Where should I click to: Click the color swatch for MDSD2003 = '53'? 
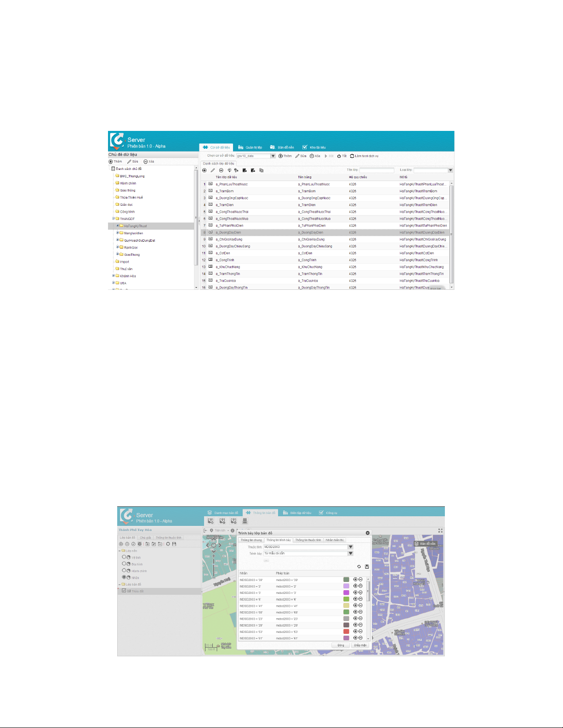coord(346,632)
